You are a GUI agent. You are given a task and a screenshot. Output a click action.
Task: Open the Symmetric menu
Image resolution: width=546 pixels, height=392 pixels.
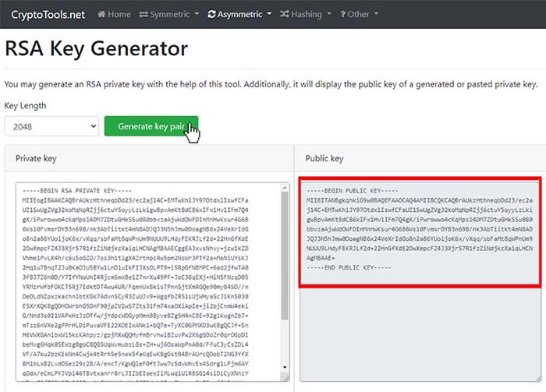point(169,14)
